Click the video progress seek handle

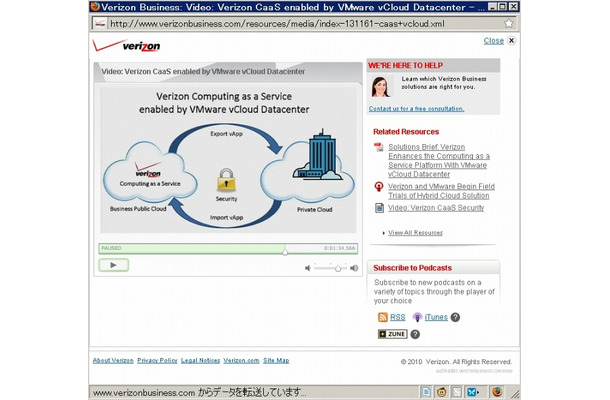click(285, 252)
